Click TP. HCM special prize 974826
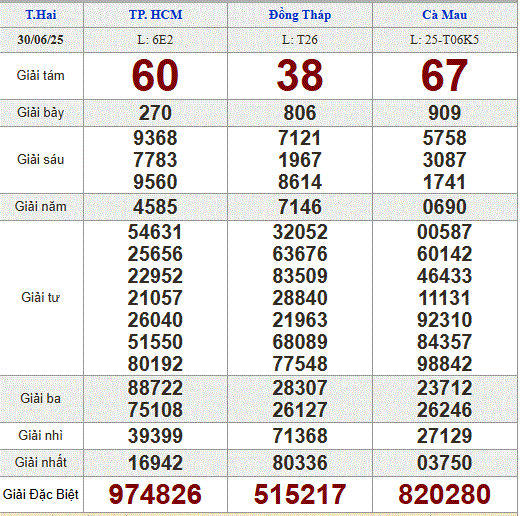This screenshot has height=516, width=527. pyautogui.click(x=155, y=494)
